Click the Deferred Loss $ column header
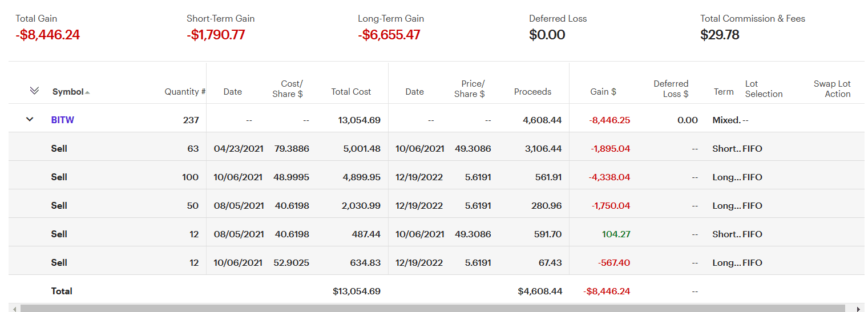The height and width of the screenshot is (312, 868). (x=671, y=88)
